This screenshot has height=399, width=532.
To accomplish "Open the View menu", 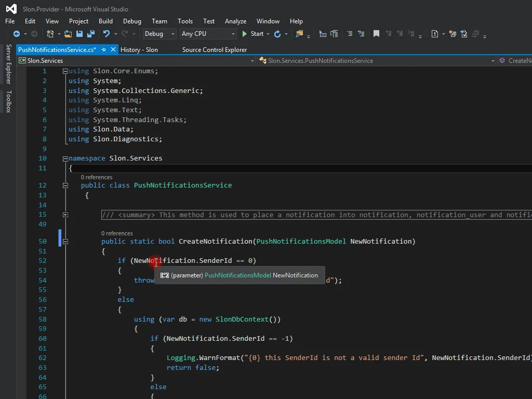I will point(52,21).
